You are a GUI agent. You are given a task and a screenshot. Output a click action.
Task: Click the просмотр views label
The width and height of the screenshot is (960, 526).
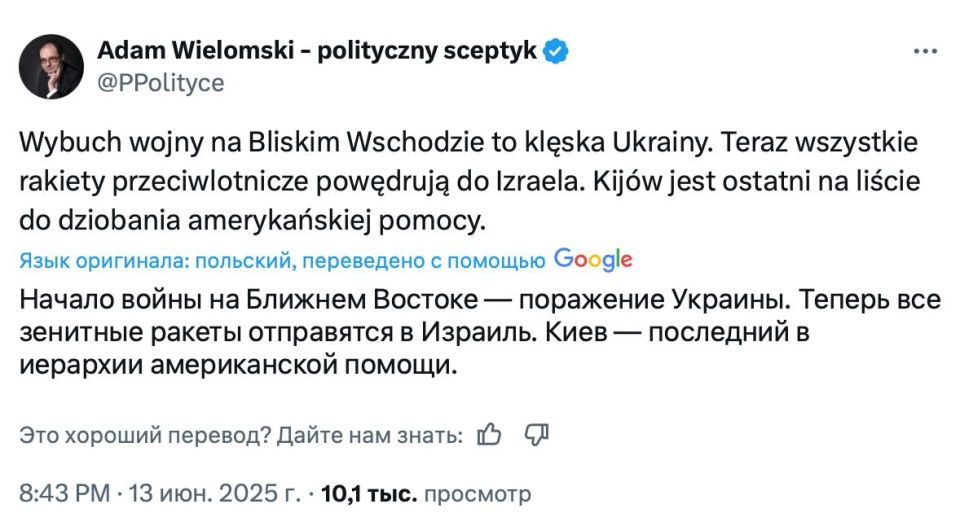pos(478,493)
